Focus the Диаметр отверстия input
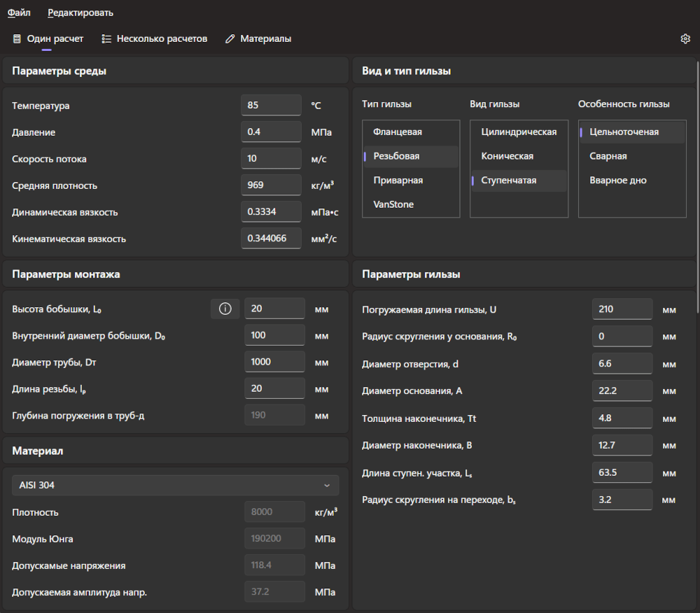Viewport: 700px width, 613px height. point(622,364)
